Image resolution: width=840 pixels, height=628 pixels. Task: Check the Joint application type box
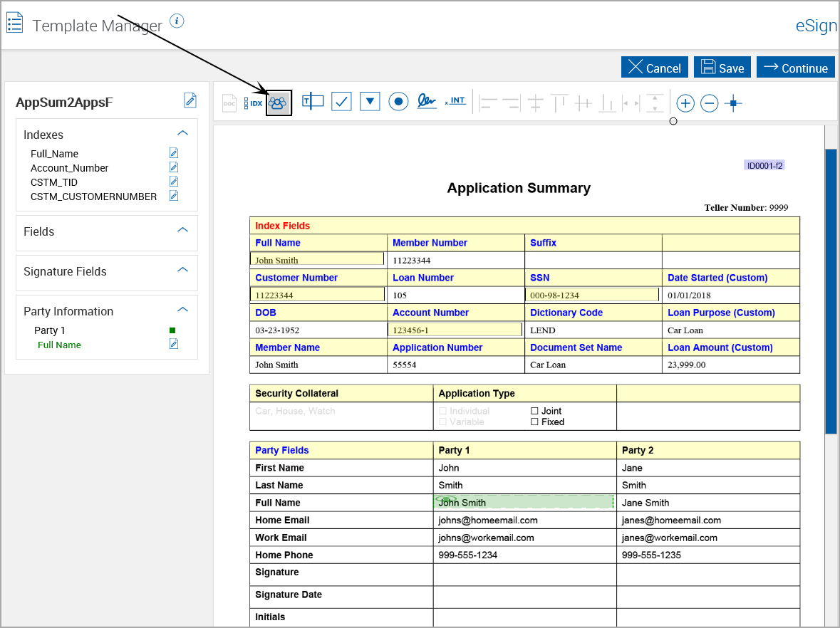click(534, 411)
